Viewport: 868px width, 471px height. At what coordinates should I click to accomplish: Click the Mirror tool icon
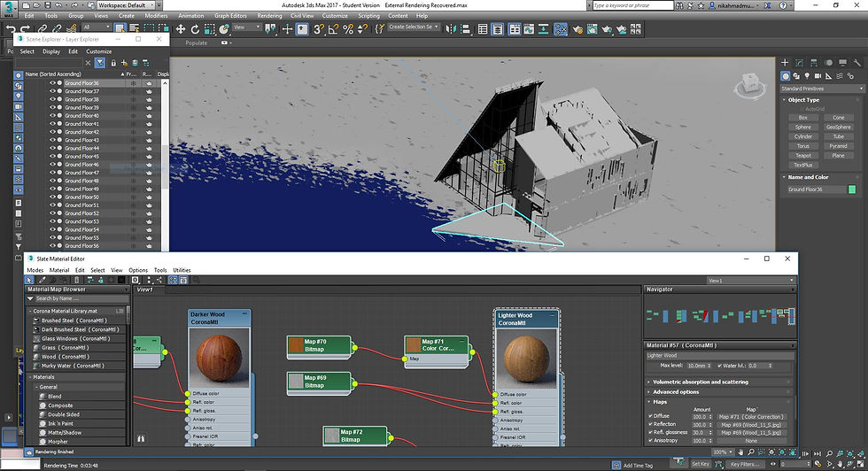click(451, 29)
